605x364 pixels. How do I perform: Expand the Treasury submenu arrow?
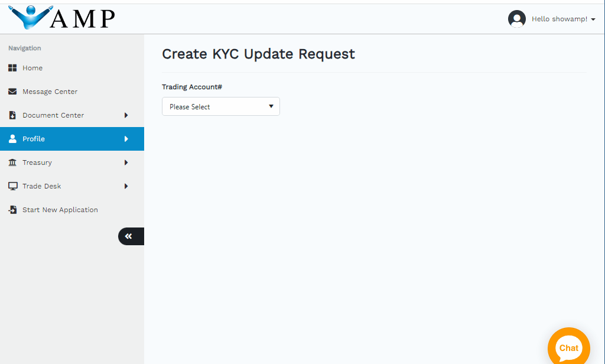tap(126, 162)
